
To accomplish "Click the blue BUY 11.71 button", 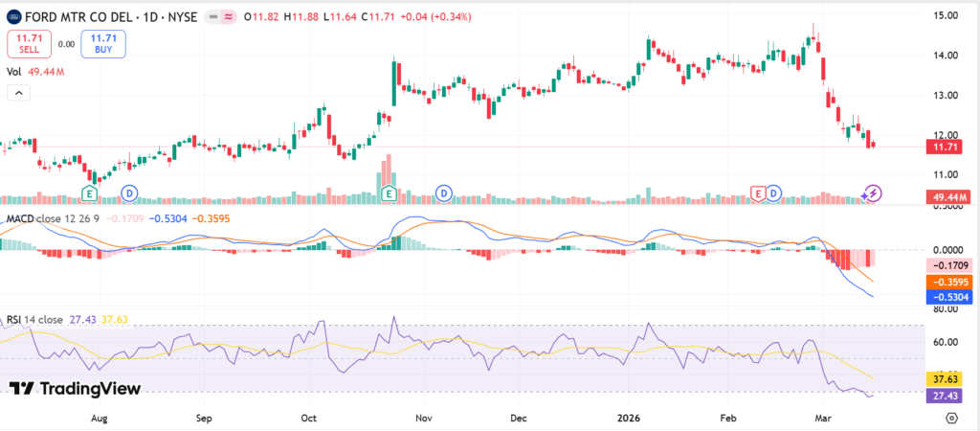I will (x=97, y=43).
